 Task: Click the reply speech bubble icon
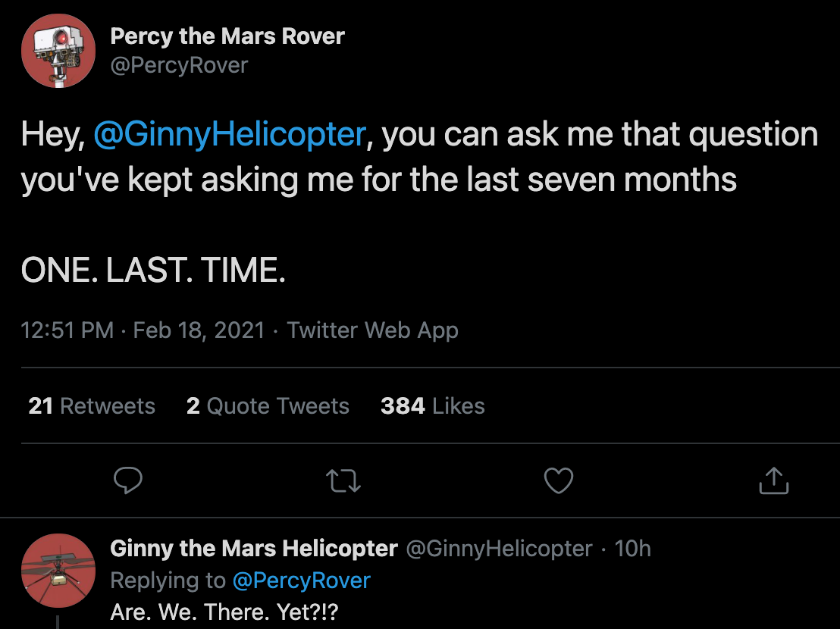[128, 480]
